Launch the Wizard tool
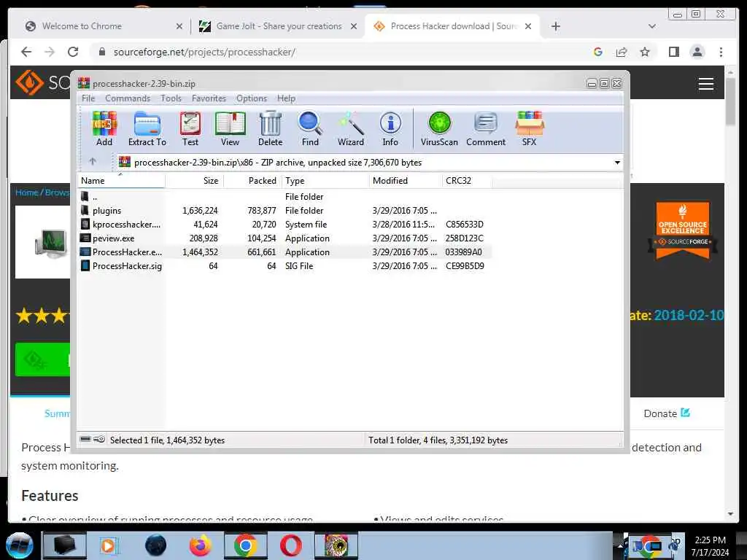 pos(351,128)
